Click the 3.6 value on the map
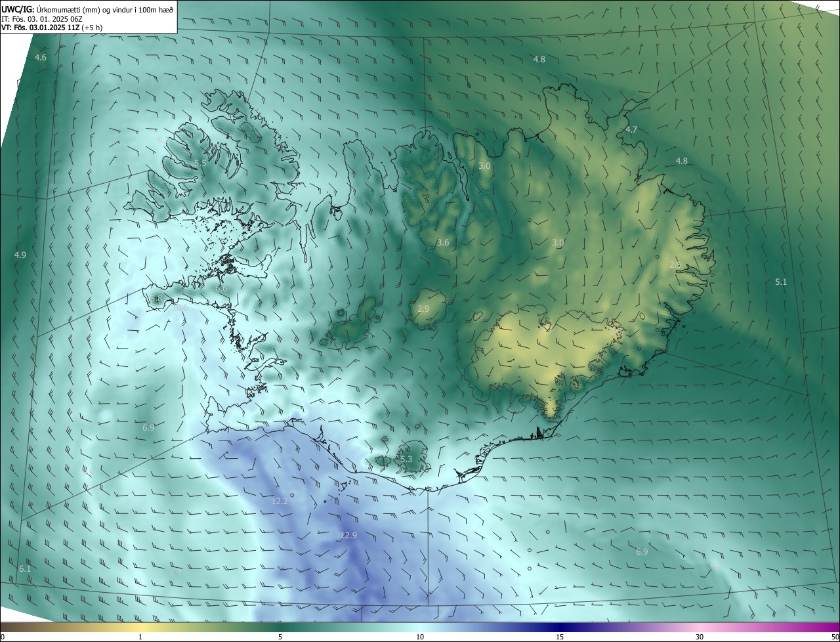Viewport: 840px width, 642px height. tap(443, 243)
